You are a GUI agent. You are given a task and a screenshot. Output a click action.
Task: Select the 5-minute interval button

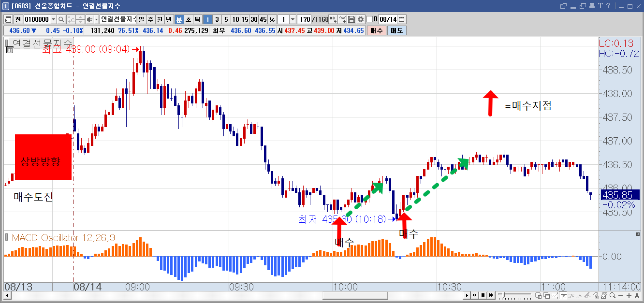226,19
